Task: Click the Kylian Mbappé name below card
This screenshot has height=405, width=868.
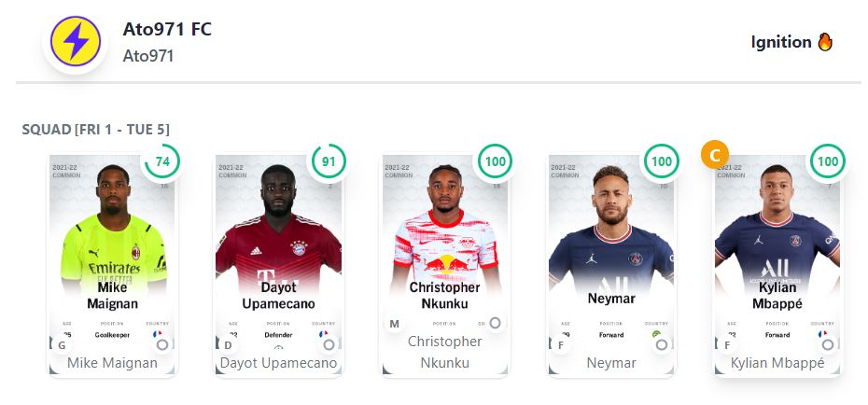Action: pyautogui.click(x=777, y=363)
